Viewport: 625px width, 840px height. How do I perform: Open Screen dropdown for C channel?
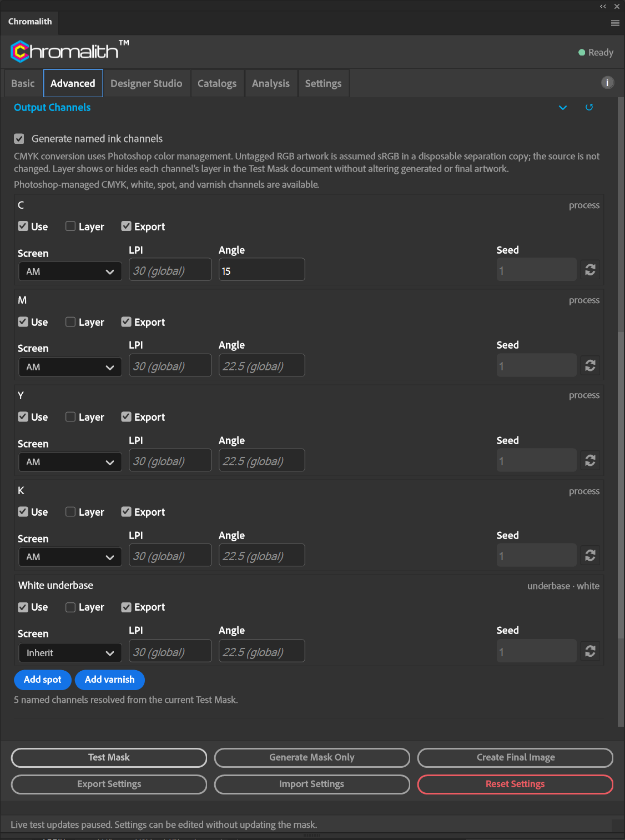tap(70, 271)
